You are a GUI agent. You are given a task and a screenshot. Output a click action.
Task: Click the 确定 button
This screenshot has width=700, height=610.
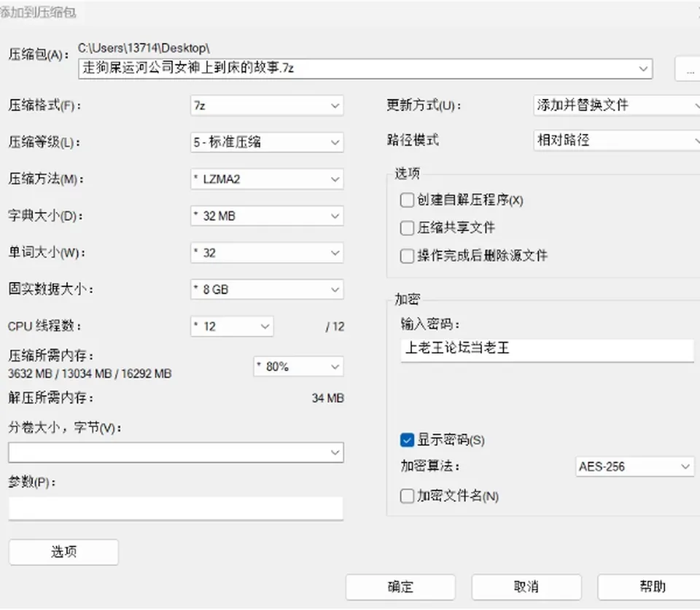pyautogui.click(x=400, y=587)
